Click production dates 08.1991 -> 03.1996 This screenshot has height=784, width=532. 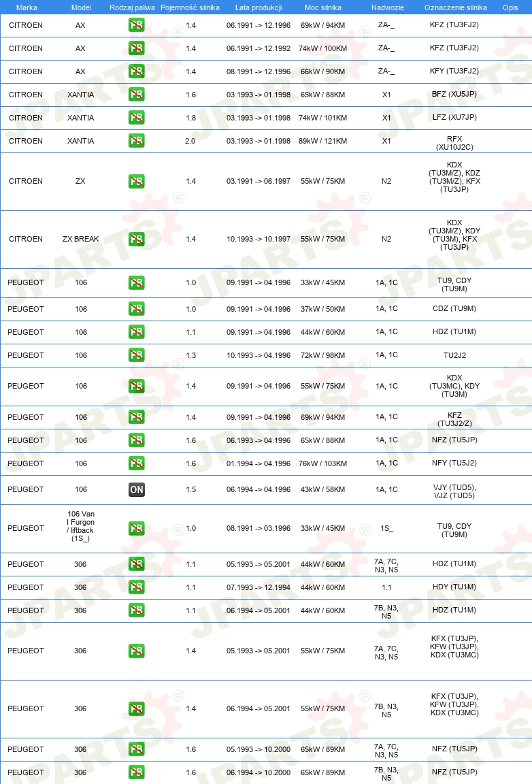pos(259,528)
